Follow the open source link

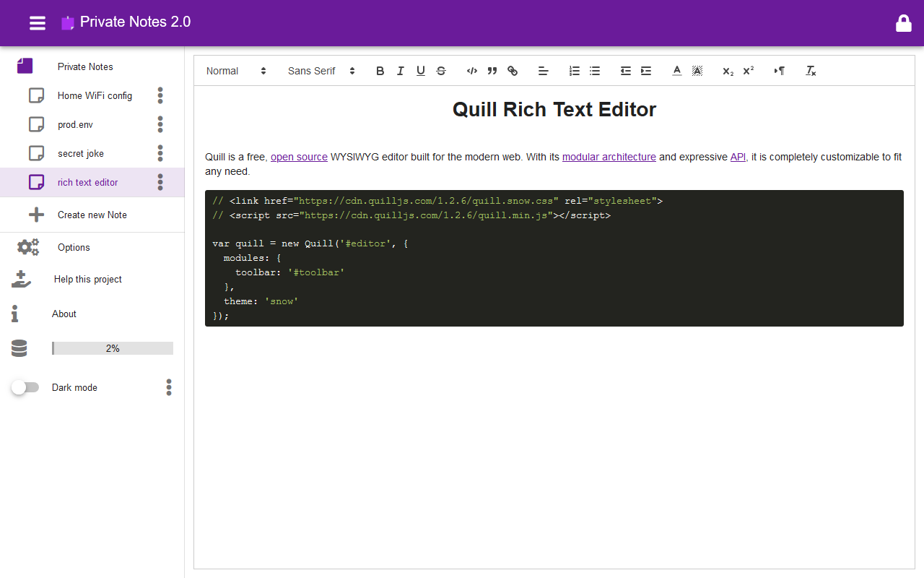tap(299, 157)
